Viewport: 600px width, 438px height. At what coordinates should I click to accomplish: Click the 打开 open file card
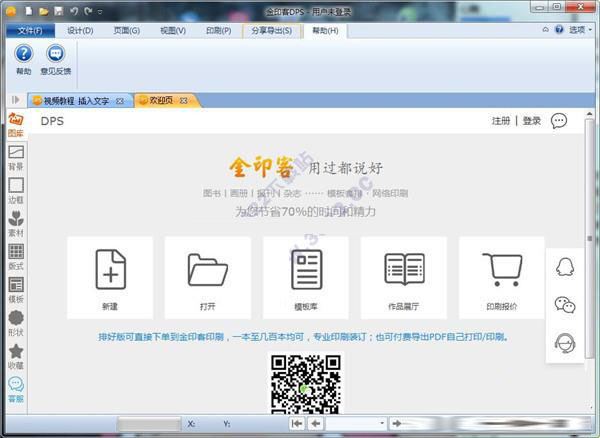click(x=208, y=278)
